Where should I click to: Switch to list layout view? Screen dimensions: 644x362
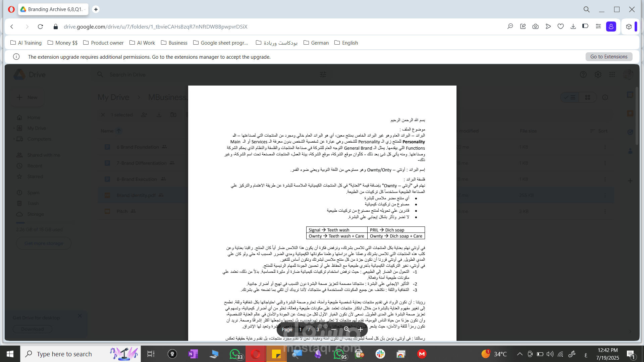(x=570, y=97)
